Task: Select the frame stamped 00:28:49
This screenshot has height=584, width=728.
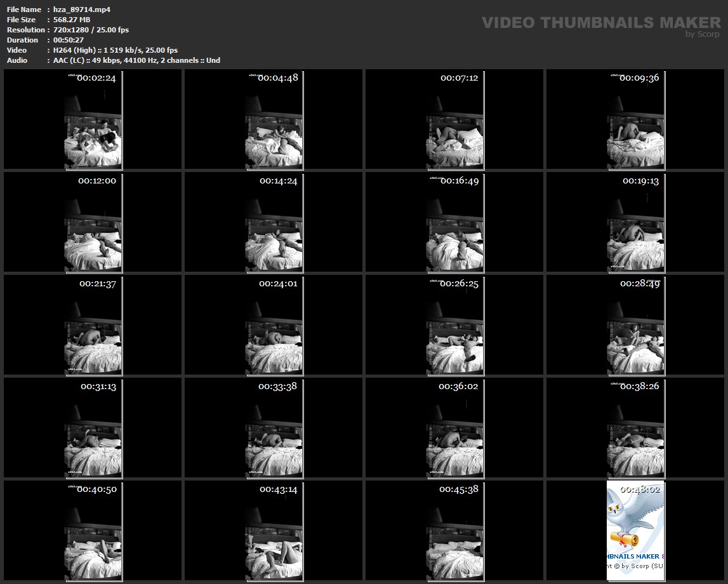Action: (636, 326)
